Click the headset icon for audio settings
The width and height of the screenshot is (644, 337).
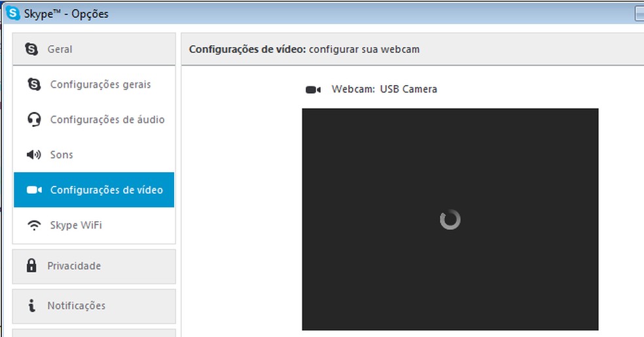pos(34,120)
